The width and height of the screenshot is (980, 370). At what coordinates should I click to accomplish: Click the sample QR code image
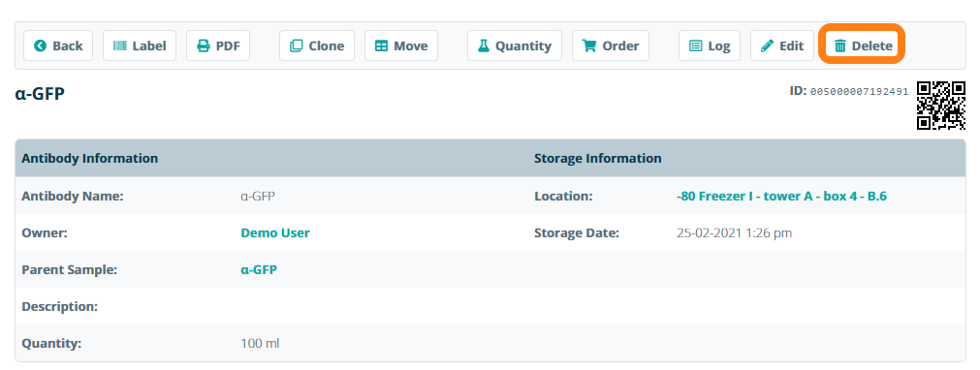[941, 106]
